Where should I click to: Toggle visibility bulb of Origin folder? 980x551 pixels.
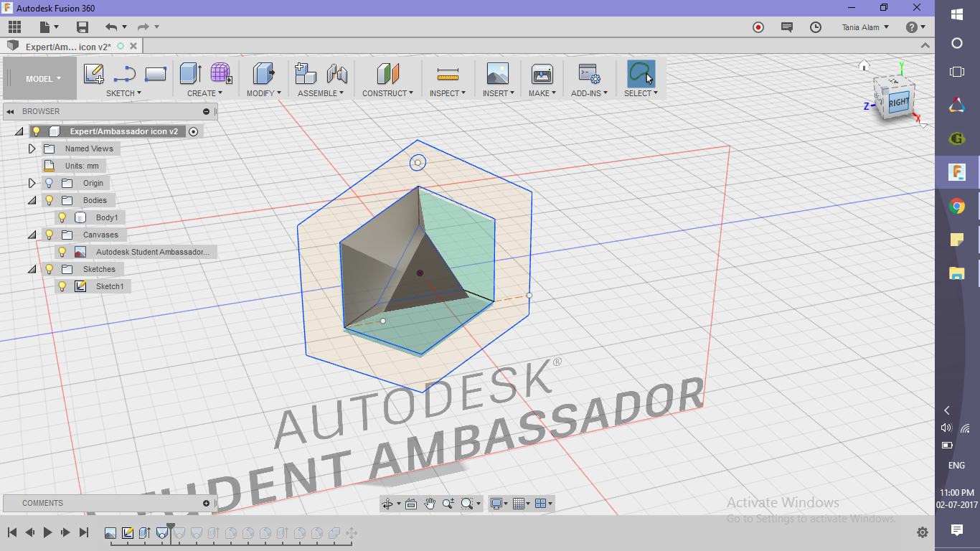[49, 183]
